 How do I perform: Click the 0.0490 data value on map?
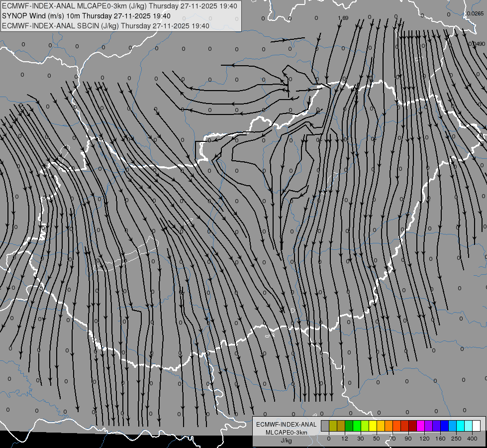tap(477, 44)
